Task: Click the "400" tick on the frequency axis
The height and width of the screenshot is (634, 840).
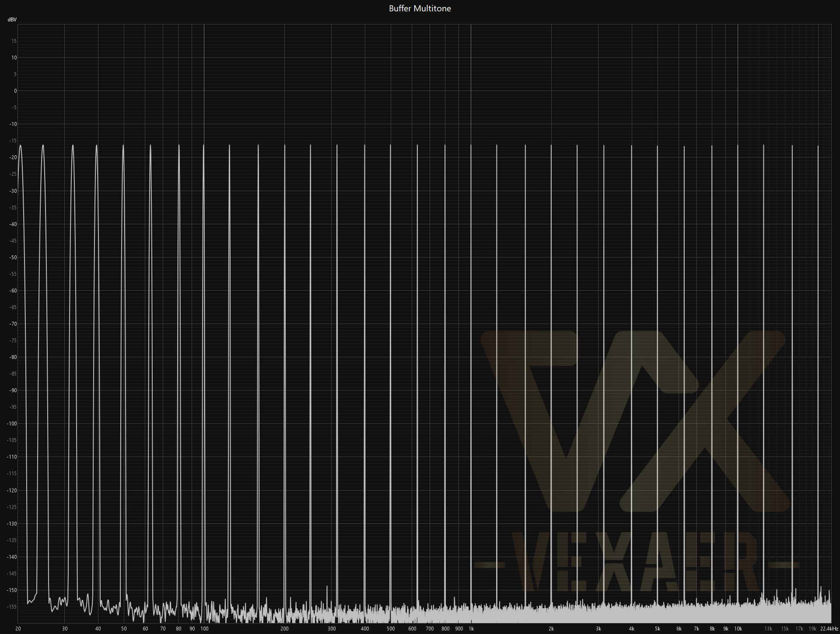Action: click(x=365, y=629)
